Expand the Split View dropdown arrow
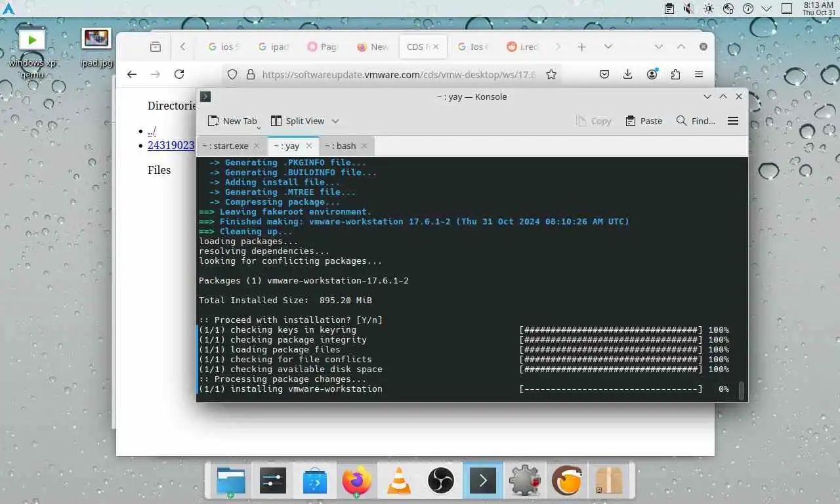The height and width of the screenshot is (504, 840). pyautogui.click(x=335, y=121)
